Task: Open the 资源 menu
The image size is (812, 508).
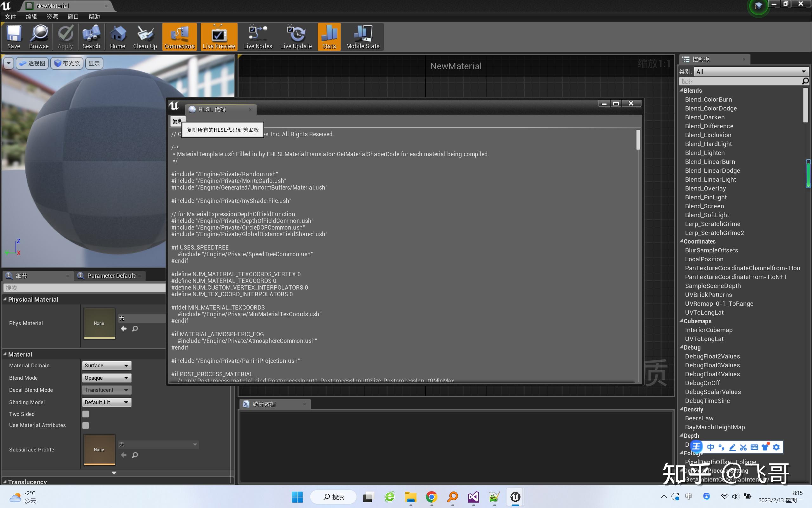Action: coord(52,17)
